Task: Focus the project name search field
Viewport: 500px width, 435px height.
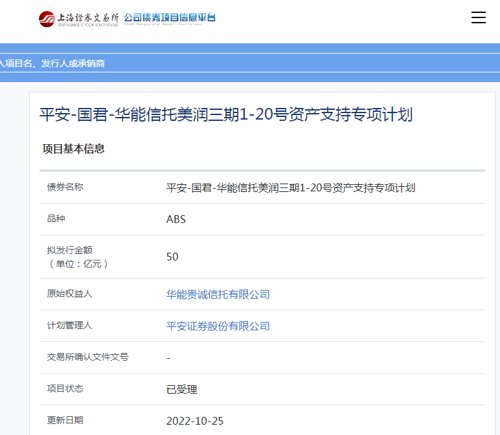Action: coord(250,63)
